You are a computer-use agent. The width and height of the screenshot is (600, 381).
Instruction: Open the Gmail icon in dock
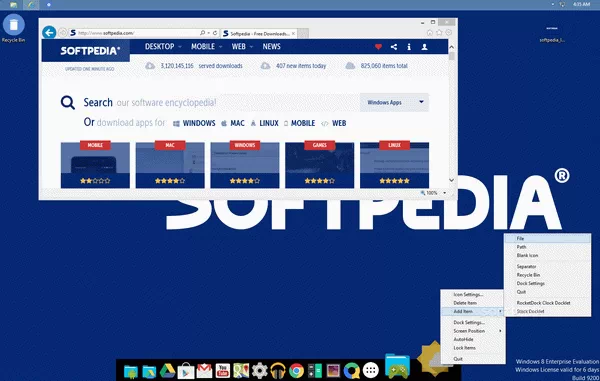[204, 371]
